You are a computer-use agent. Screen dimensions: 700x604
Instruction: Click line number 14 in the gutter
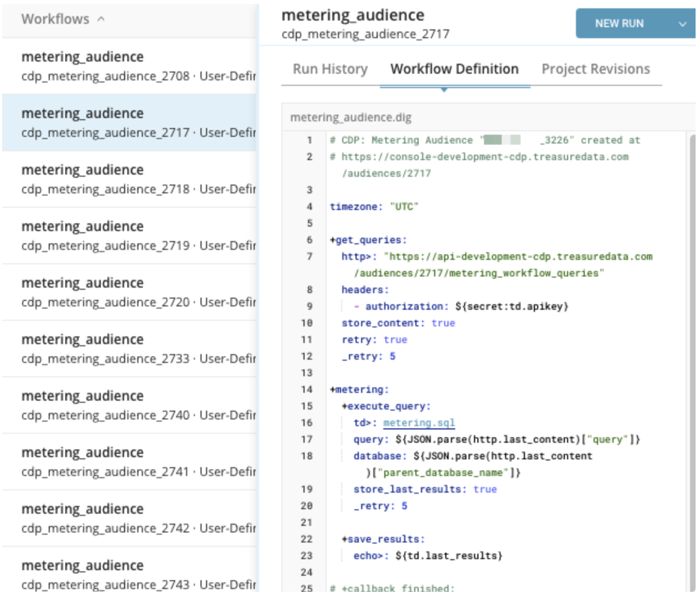click(307, 390)
